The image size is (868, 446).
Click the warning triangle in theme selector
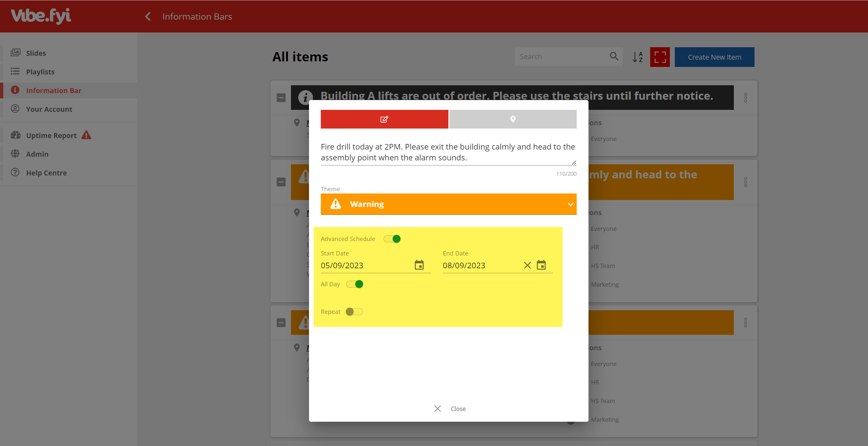[336, 204]
